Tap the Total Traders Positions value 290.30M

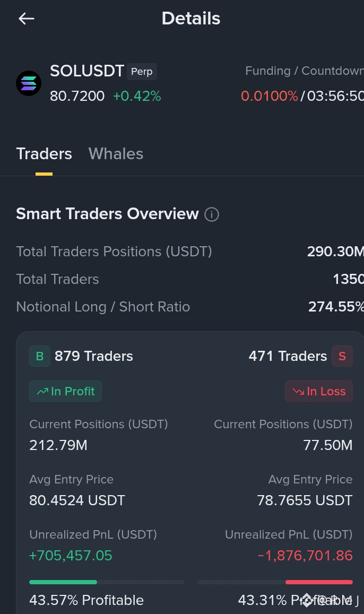point(335,252)
